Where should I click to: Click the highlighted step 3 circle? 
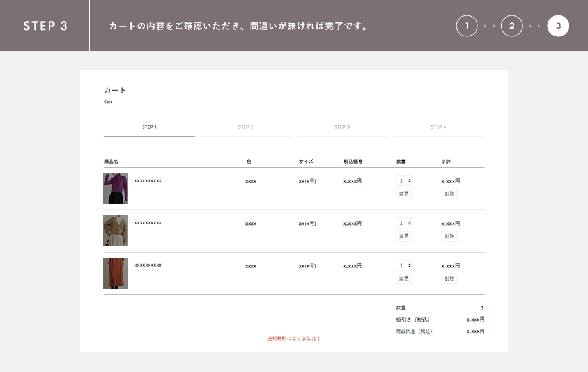click(x=558, y=26)
